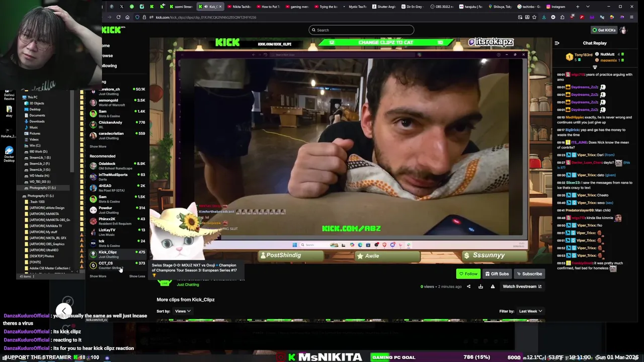Click the browser home icon
Screen dimensions: 644x362
127,17
